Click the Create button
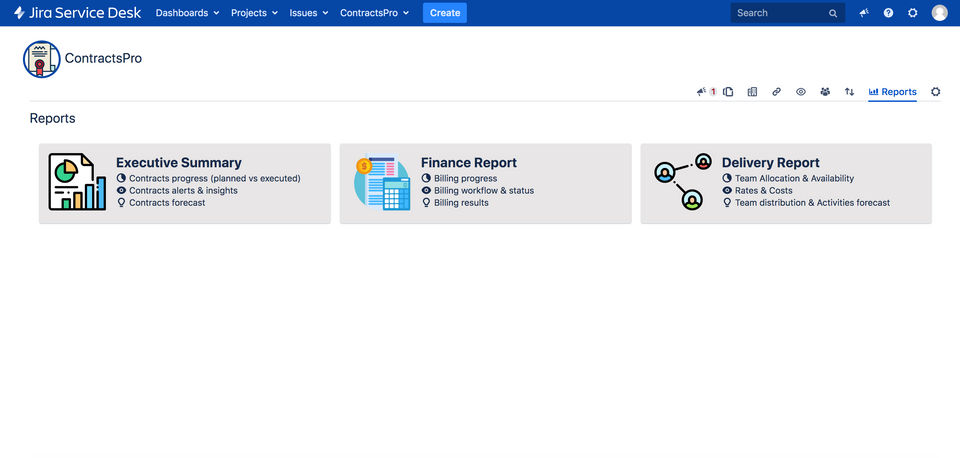Screen dimensions: 960x458 (445, 13)
